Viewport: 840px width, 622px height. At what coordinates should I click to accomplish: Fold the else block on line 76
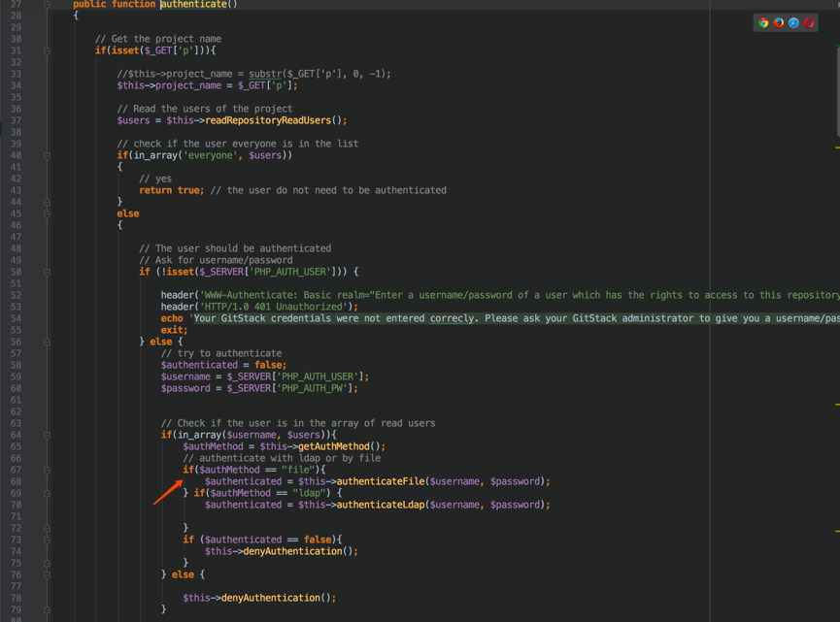click(48, 574)
